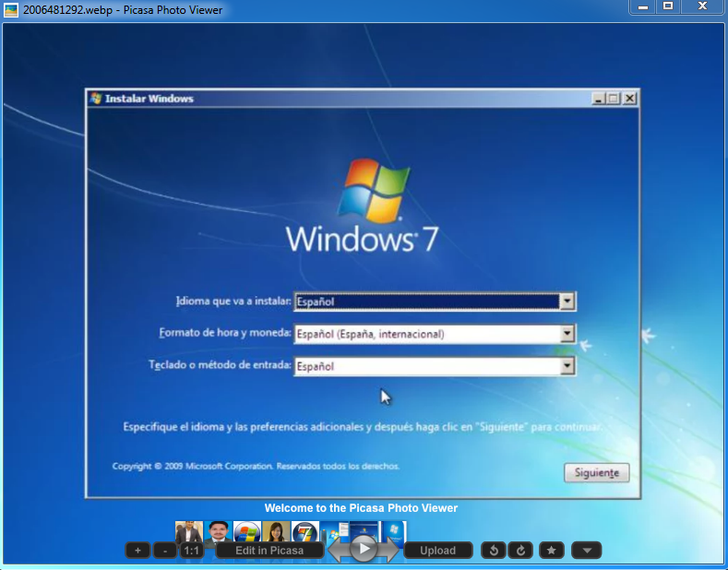Viewport: 728px width, 570px height.
Task: Click the 'Welcome to the Picasa Photo Viewer' caption
Action: (361, 508)
